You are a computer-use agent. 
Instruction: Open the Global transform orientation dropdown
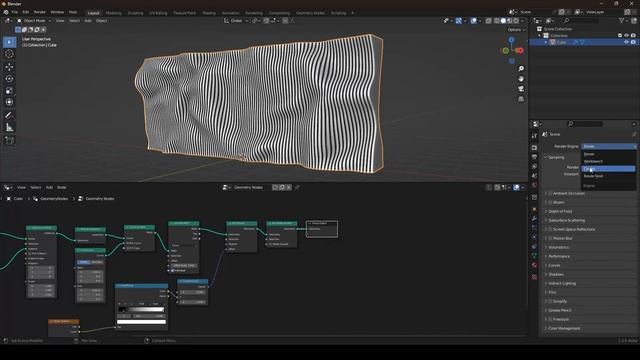tap(236, 21)
